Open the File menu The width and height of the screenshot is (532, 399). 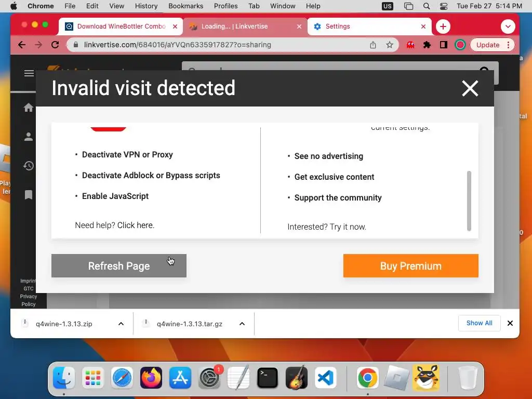click(x=70, y=6)
